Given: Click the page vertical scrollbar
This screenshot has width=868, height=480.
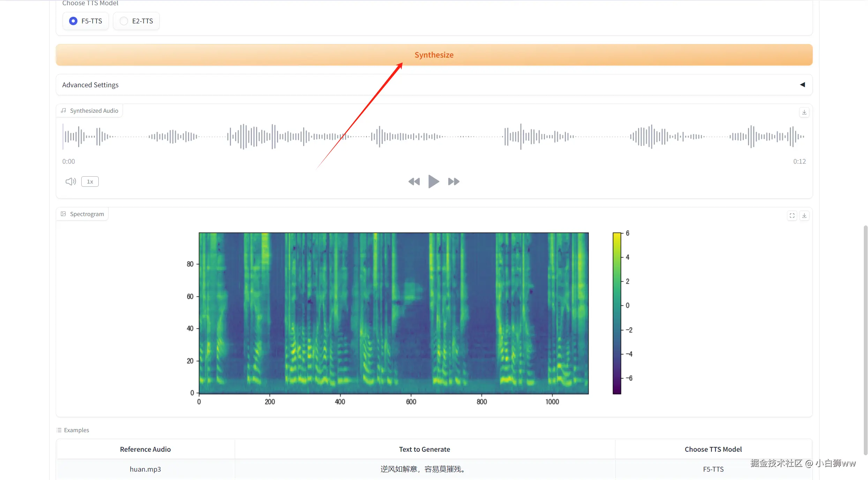Looking at the screenshot, I should click(x=865, y=339).
